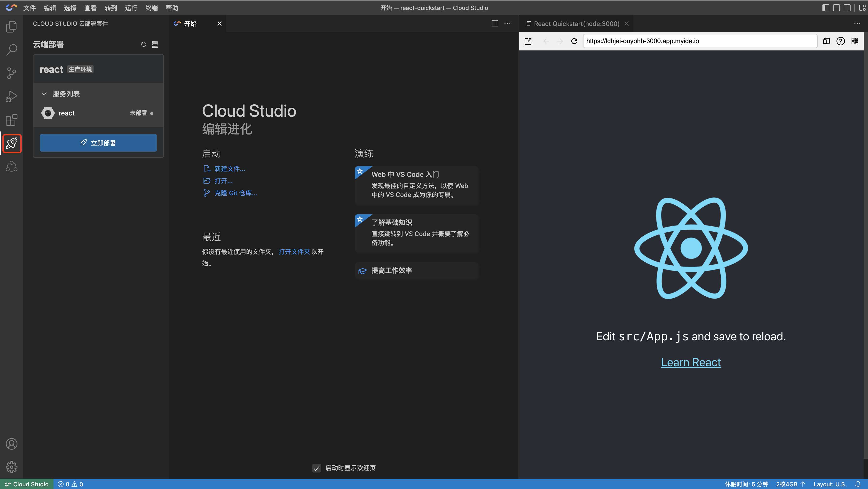868x489 pixels.
Task: Open the collaboration icon below the rocket
Action: pyautogui.click(x=11, y=167)
